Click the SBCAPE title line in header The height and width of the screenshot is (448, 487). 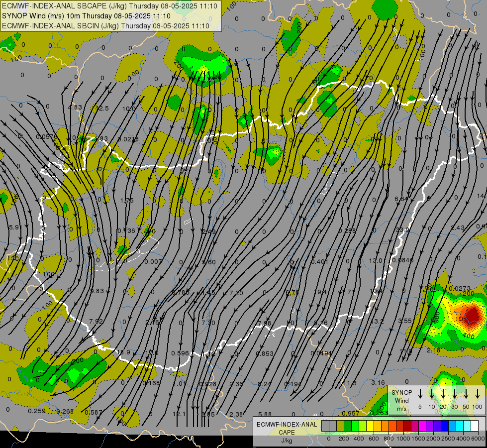[109, 6]
